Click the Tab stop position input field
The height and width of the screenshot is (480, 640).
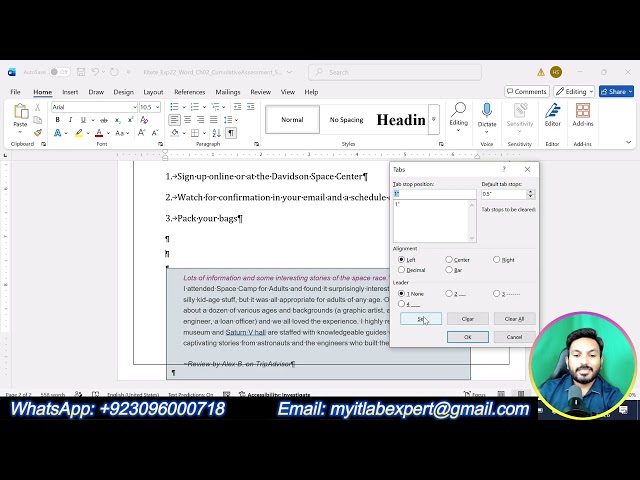pos(434,194)
